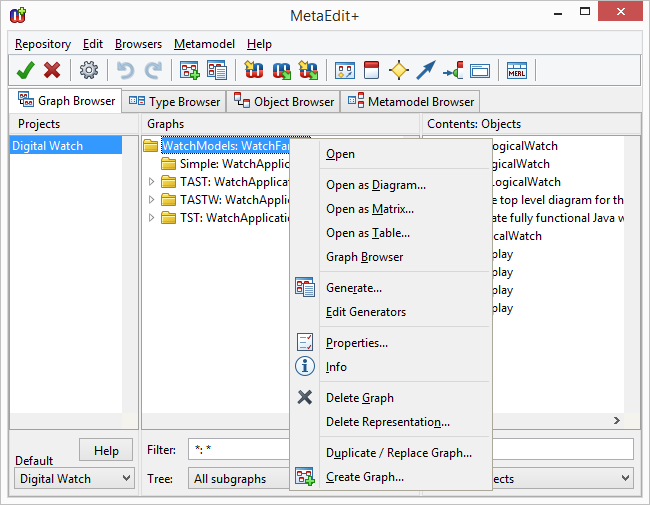Click the blue arrow relationship tool icon
This screenshot has height=505, width=650.
pyautogui.click(x=426, y=70)
